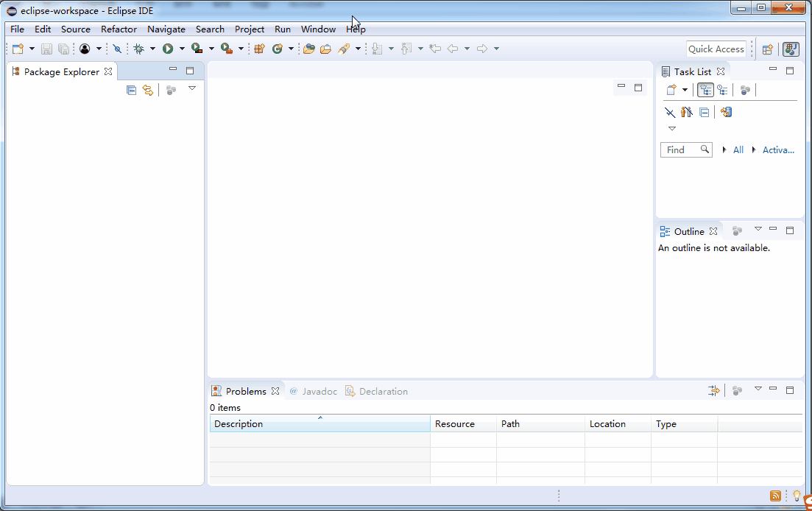This screenshot has width=812, height=511.
Task: Toggle Link with Editor in Package Explorer
Action: 148,90
